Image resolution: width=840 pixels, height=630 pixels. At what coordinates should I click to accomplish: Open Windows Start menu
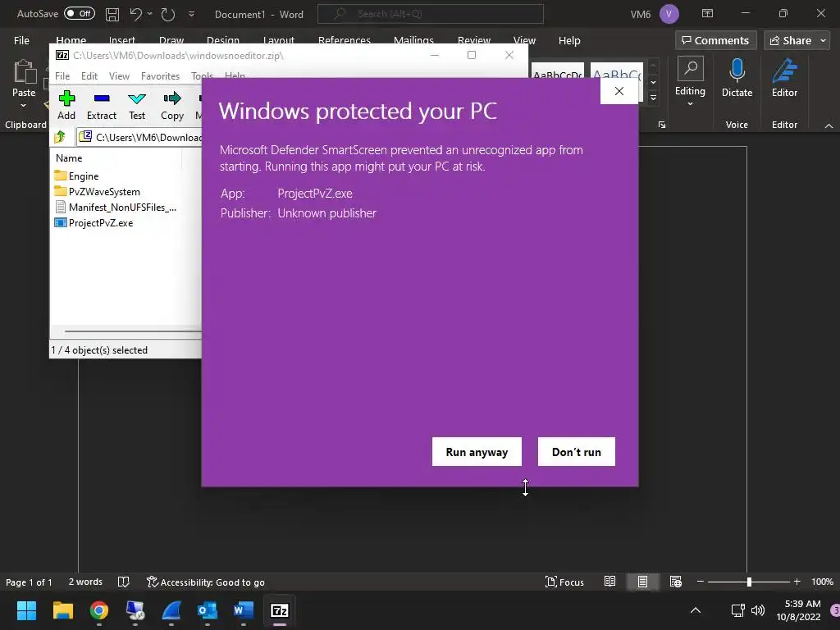(26, 610)
